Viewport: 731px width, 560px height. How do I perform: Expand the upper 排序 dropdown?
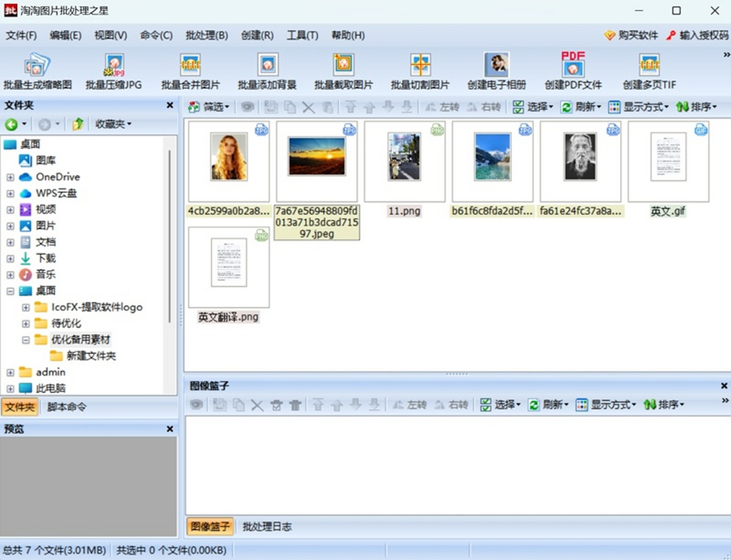(x=696, y=107)
